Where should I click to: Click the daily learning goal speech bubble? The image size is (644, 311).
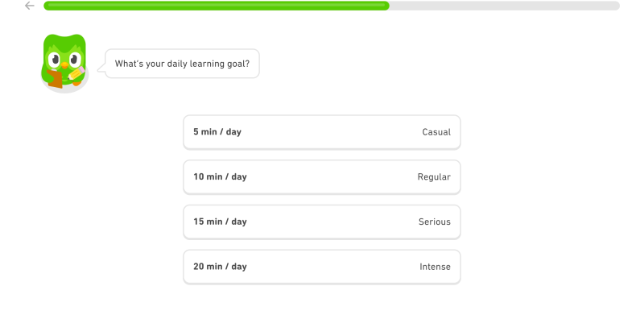coord(182,64)
